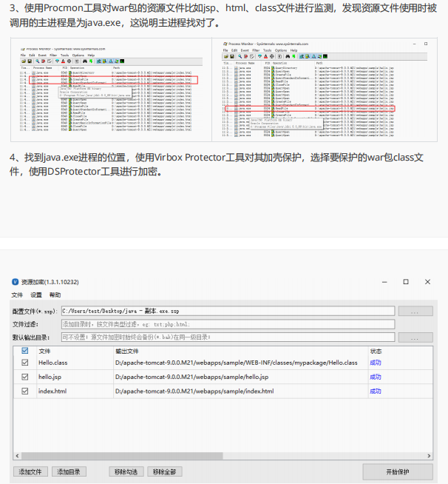The height and width of the screenshot is (484, 448).
Task: Click the Hello.class output path cell
Action: click(x=236, y=363)
